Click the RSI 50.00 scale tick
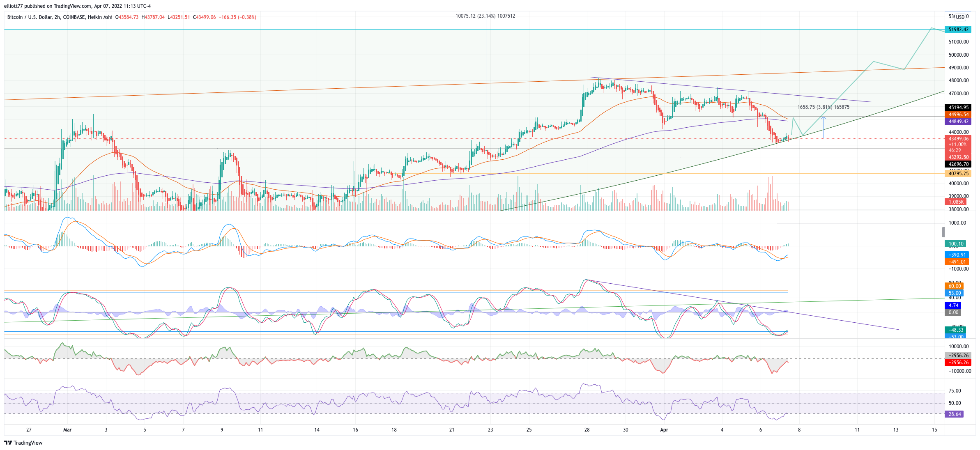Screen dimensions: 980x450 point(955,403)
